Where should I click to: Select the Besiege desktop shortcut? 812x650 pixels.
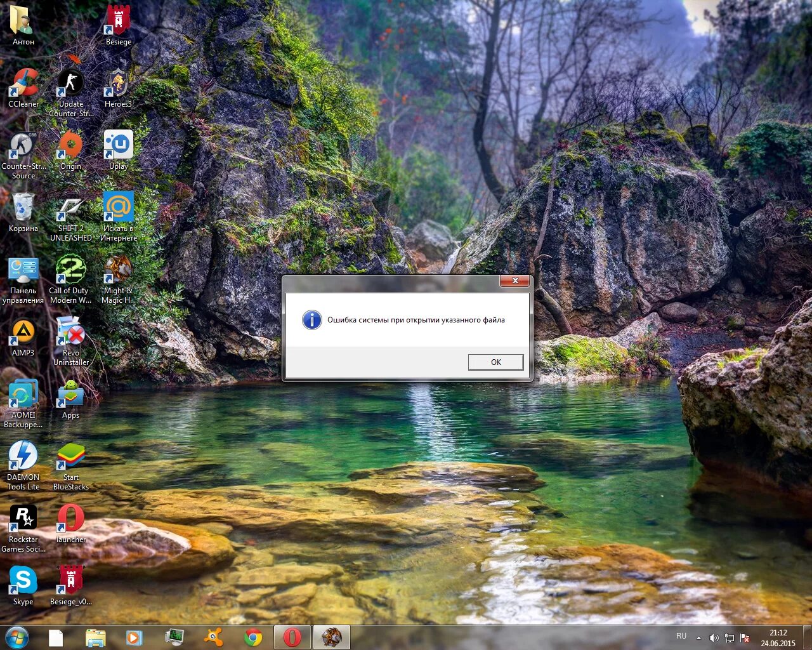[x=119, y=25]
